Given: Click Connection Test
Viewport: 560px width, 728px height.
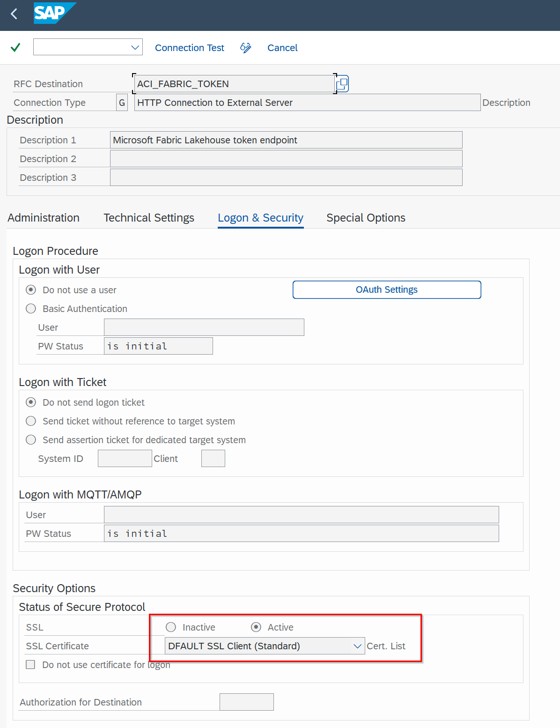Looking at the screenshot, I should [x=190, y=48].
